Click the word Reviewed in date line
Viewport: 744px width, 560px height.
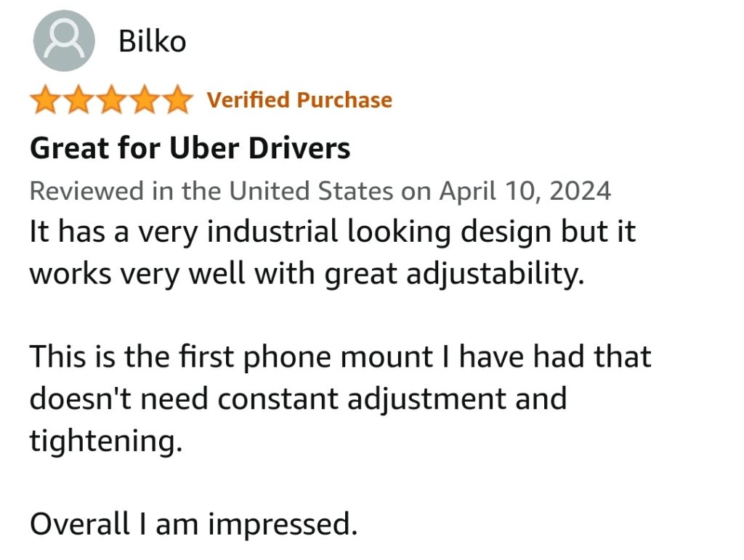tap(87, 190)
